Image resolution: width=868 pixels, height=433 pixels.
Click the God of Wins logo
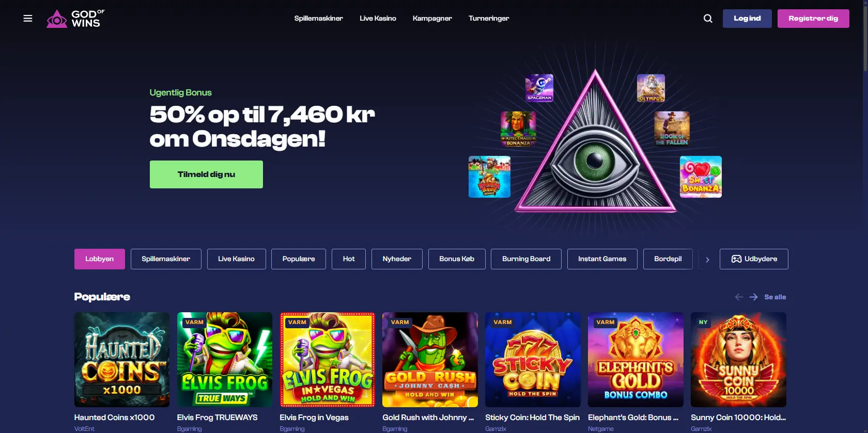point(75,19)
